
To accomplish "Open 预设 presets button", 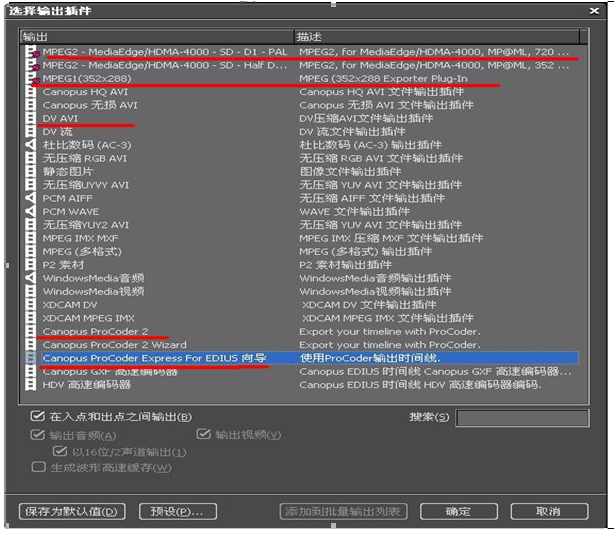I will click(178, 511).
